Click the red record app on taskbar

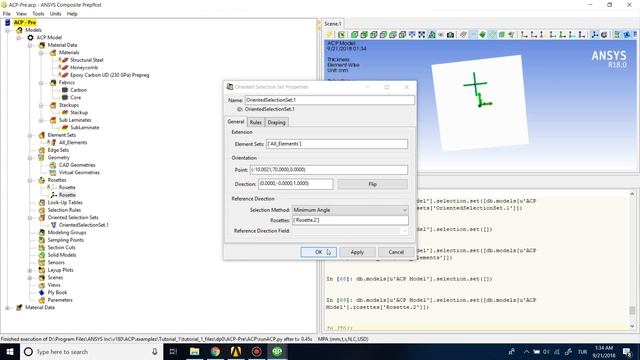tap(256, 351)
